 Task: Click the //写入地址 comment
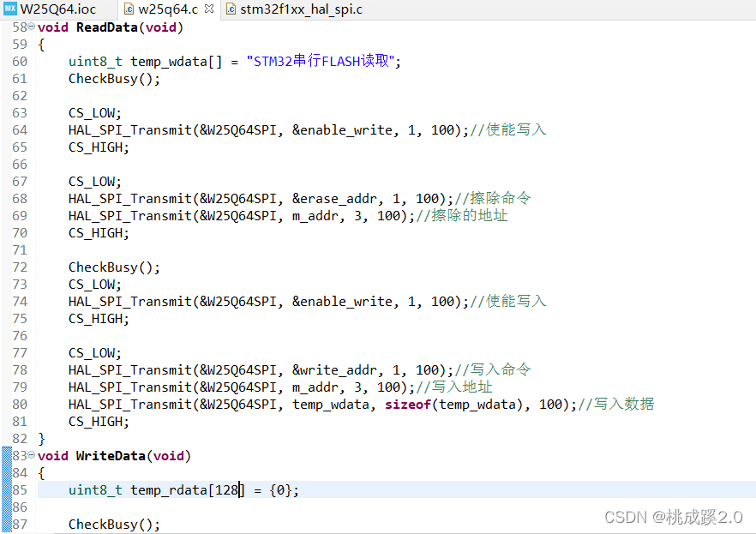coord(454,387)
